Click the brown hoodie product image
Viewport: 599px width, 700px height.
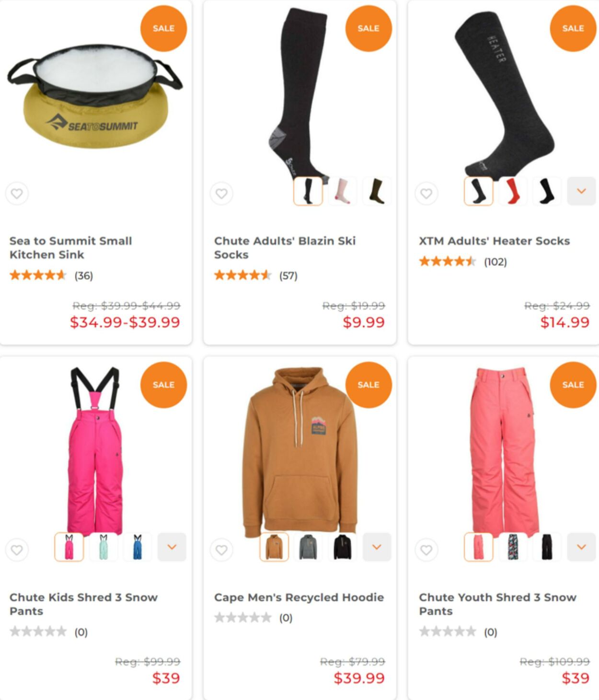pos(300,450)
